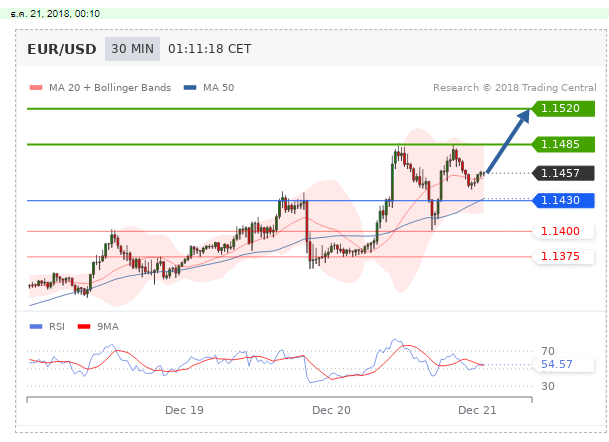609x442 pixels.
Task: Click the RSI legend label
Action: (57, 327)
